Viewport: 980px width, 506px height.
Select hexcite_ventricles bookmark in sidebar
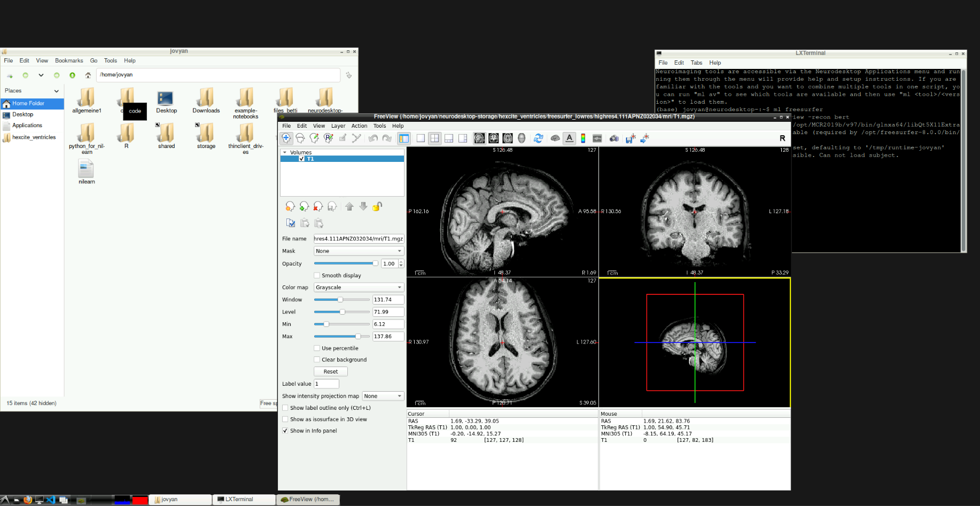click(x=32, y=137)
